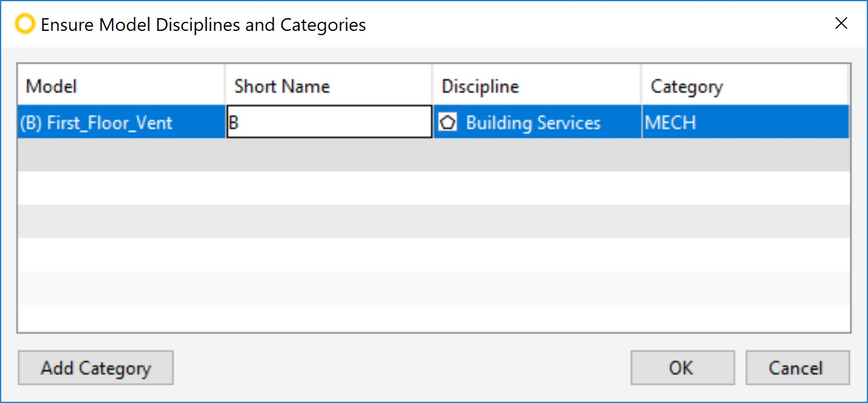Focus the Short Name field containing B
The height and width of the screenshot is (403, 868).
[329, 122]
